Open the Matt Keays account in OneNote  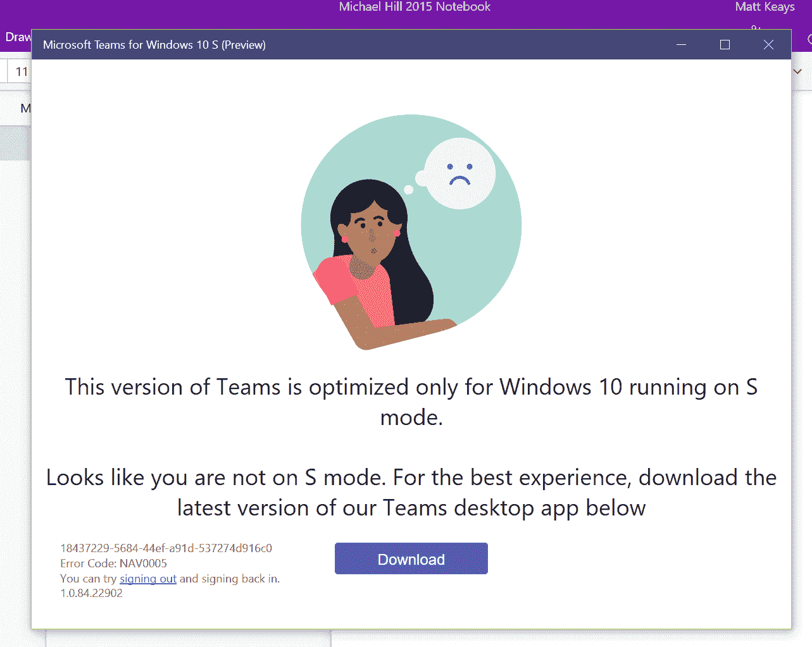(765, 7)
